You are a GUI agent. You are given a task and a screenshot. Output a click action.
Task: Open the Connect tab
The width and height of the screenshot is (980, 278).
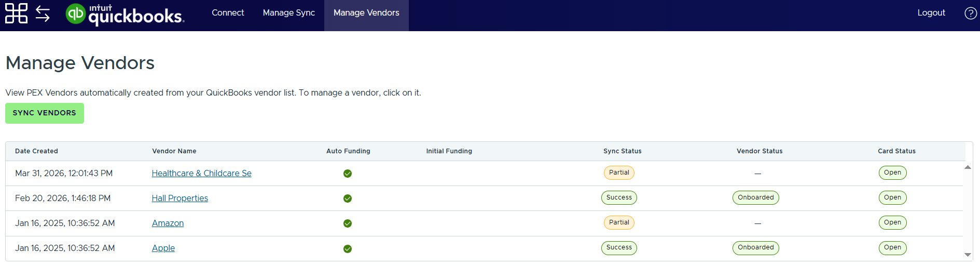(x=228, y=13)
